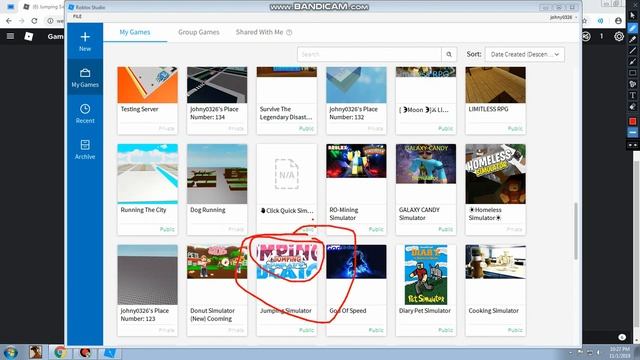Click the Roblox logo on the website
Viewport: 640px width, 360px height.
click(29, 36)
